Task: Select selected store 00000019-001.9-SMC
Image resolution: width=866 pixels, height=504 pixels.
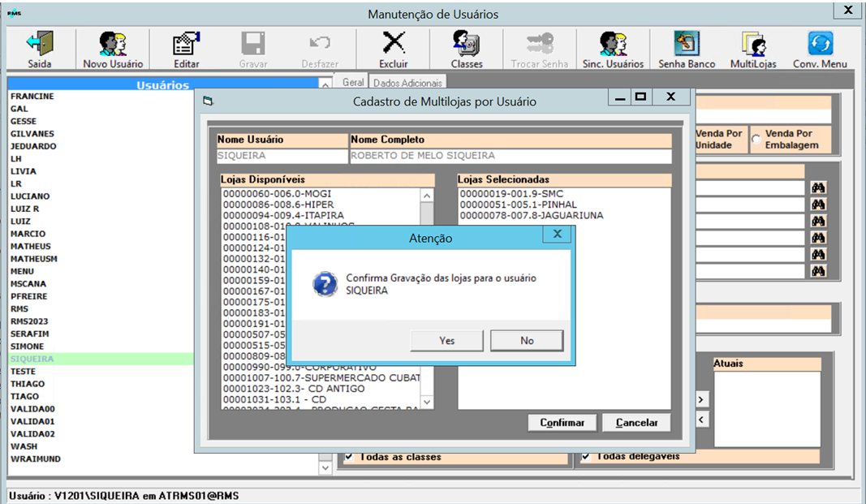Action: point(511,194)
